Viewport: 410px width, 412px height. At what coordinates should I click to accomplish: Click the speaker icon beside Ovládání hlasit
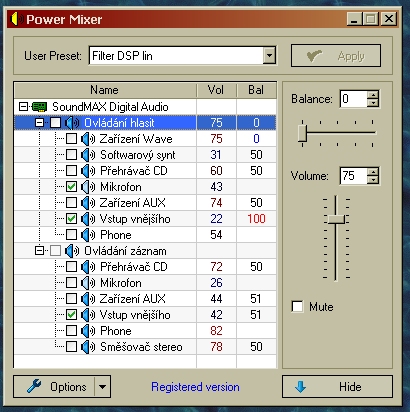pos(72,123)
